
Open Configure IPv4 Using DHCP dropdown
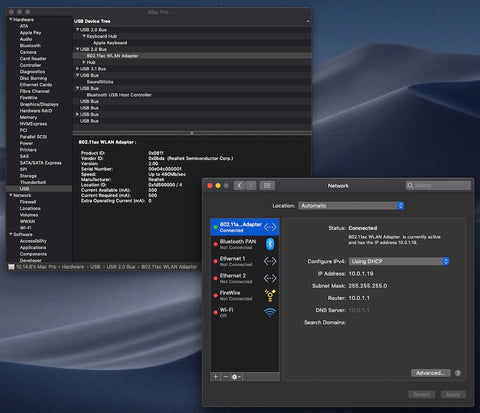click(x=399, y=261)
